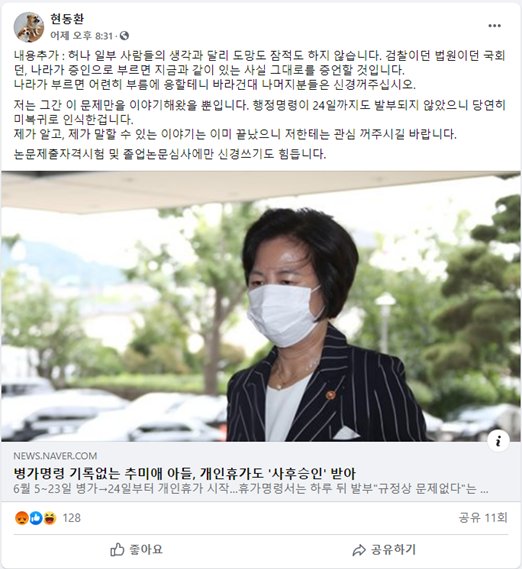
Task: Open the three-dot post options menu
Action: (x=494, y=26)
